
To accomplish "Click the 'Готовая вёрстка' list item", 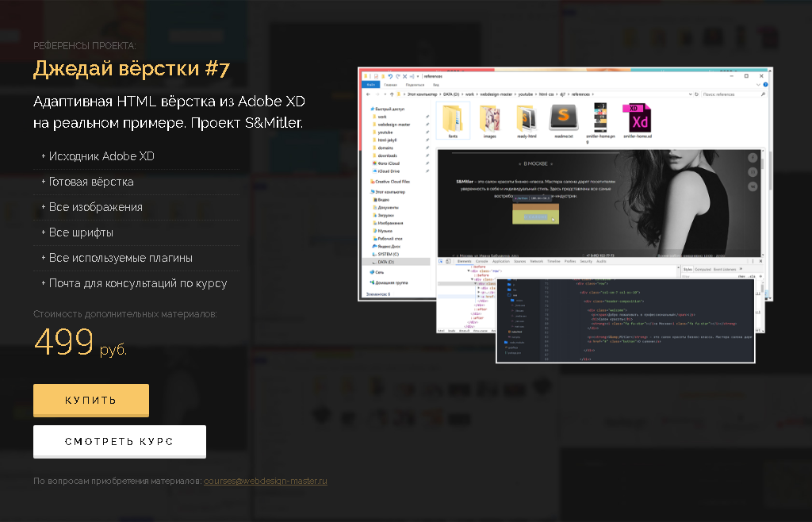I will pyautogui.click(x=91, y=182).
